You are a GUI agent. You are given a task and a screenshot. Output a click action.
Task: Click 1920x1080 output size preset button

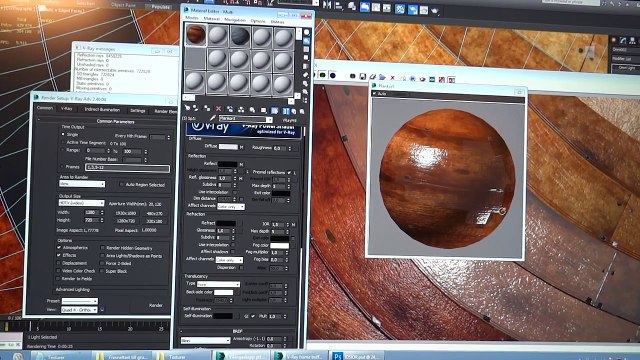(126, 213)
